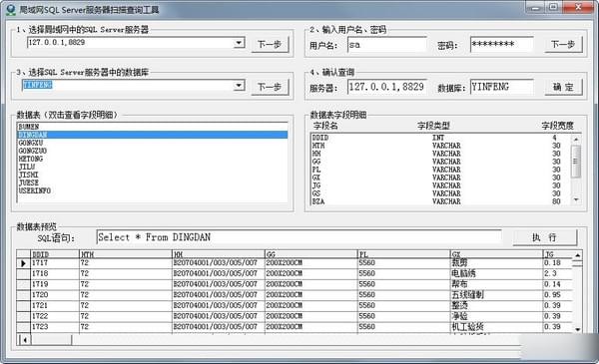Screen dimensions: 599x364
Task: Select HETONG table in list
Action: click(x=153, y=159)
